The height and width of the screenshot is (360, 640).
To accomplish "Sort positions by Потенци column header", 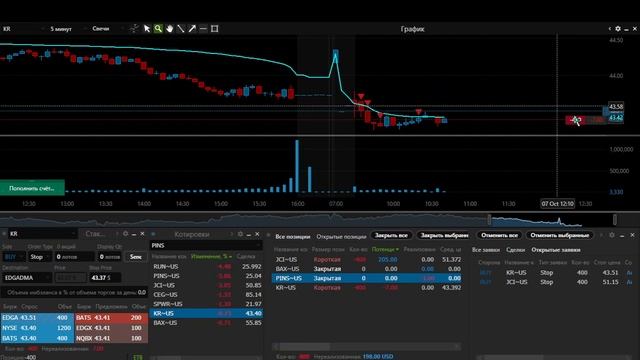I will click(x=384, y=249).
